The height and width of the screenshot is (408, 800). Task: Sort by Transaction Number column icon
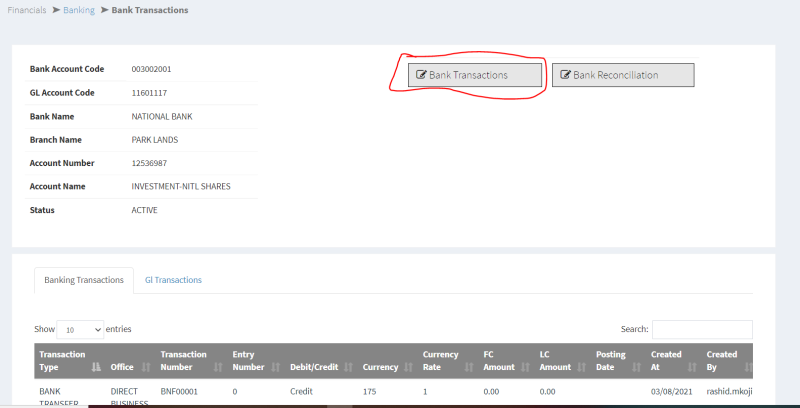pos(218,368)
